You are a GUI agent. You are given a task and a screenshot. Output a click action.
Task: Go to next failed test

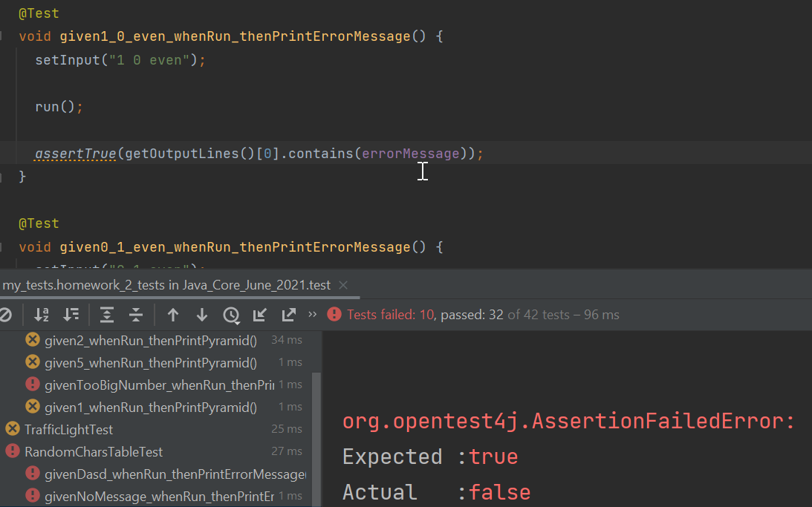pyautogui.click(x=202, y=315)
